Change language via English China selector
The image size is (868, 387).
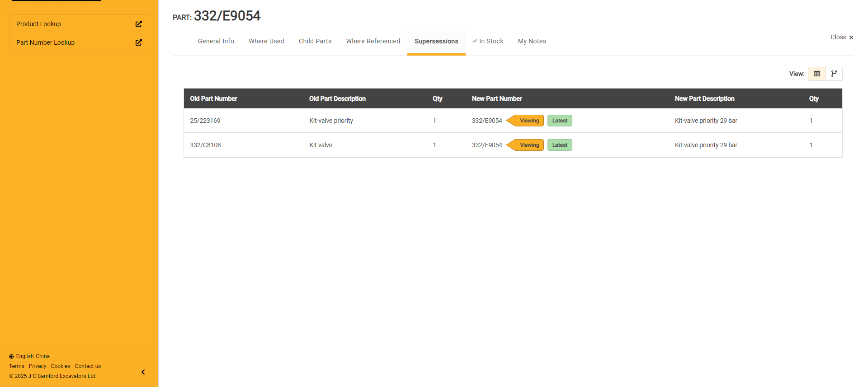(33, 356)
